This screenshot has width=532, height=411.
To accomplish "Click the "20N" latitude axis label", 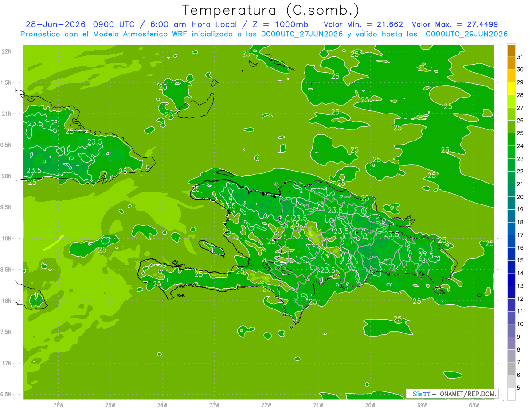I will click(x=7, y=176).
